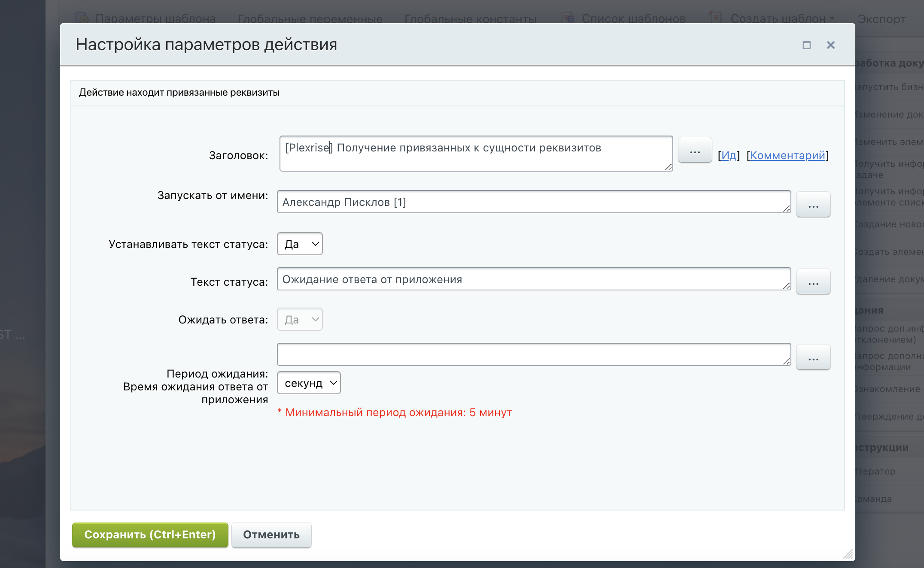This screenshot has height=568, width=924.
Task: Save with Сохранить (Ctrl+Enter) button
Action: coord(150,535)
